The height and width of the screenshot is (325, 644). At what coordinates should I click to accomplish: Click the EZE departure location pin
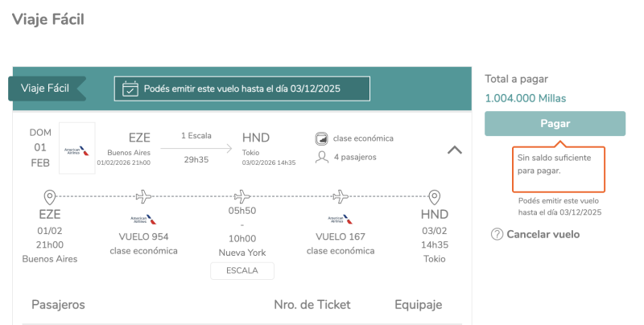tap(50, 197)
